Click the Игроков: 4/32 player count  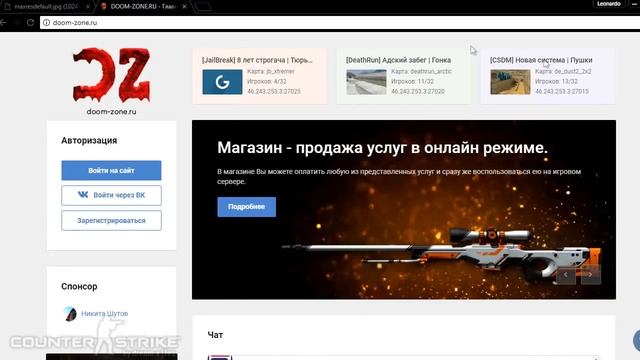pos(267,81)
